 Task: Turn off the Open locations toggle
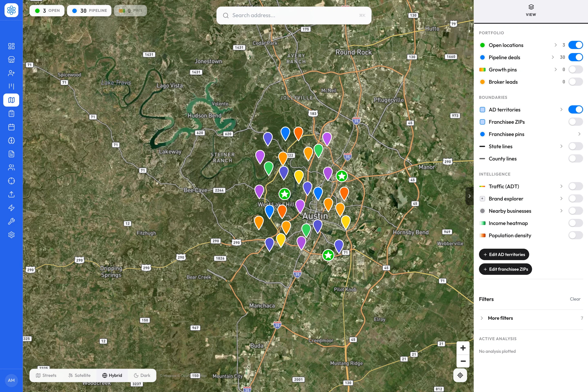tap(576, 45)
